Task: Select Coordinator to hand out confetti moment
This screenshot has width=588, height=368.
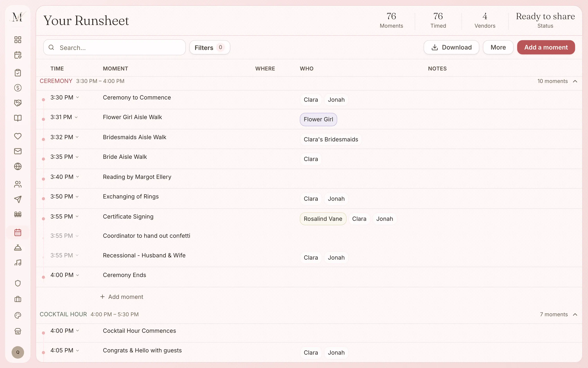Action: coord(147,236)
